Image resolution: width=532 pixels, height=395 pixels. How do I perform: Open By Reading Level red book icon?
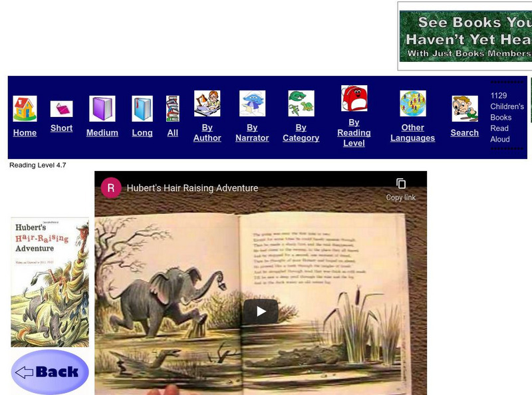click(x=354, y=98)
